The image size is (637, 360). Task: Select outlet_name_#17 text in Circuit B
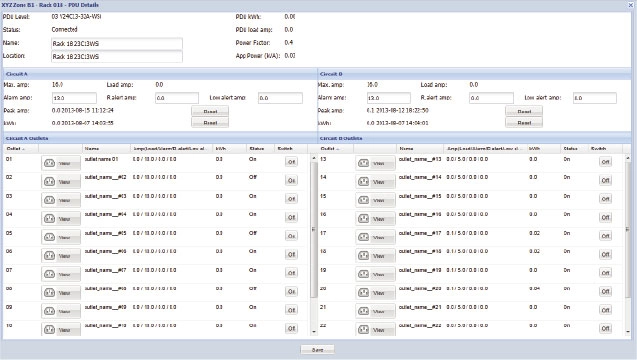point(420,233)
